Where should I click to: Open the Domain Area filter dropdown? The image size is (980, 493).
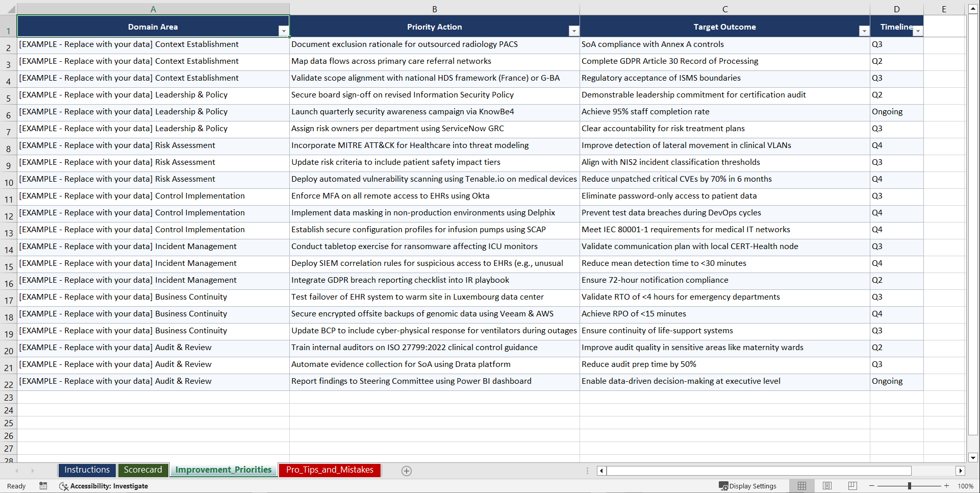284,31
